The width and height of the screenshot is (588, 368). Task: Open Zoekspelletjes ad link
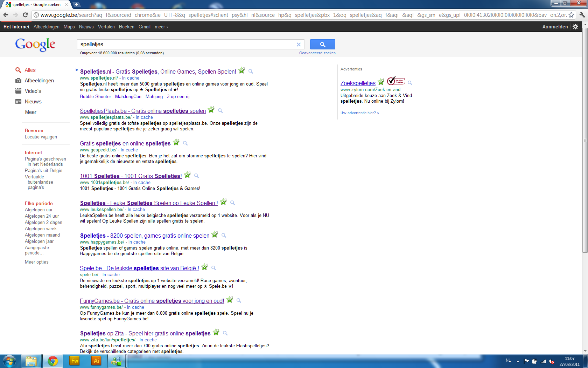pyautogui.click(x=358, y=83)
